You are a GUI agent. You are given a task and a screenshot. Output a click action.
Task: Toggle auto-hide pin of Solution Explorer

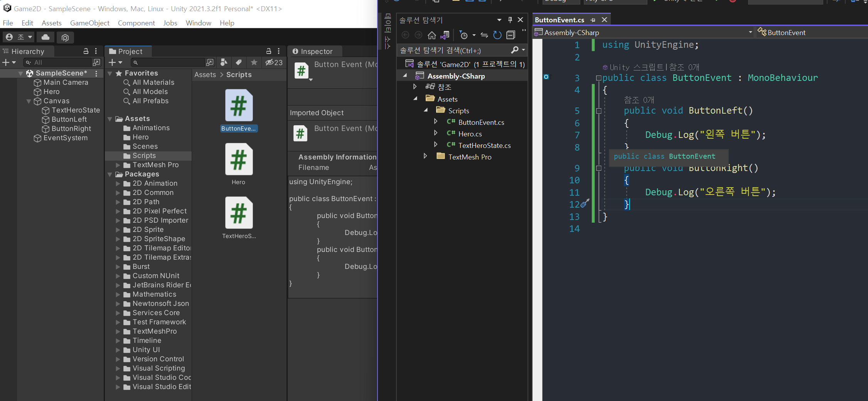click(x=510, y=20)
